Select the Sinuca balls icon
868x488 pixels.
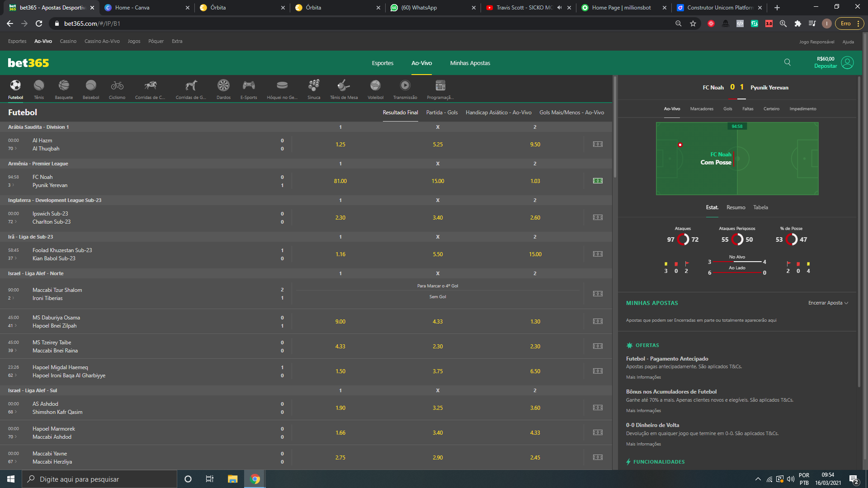coord(314,85)
